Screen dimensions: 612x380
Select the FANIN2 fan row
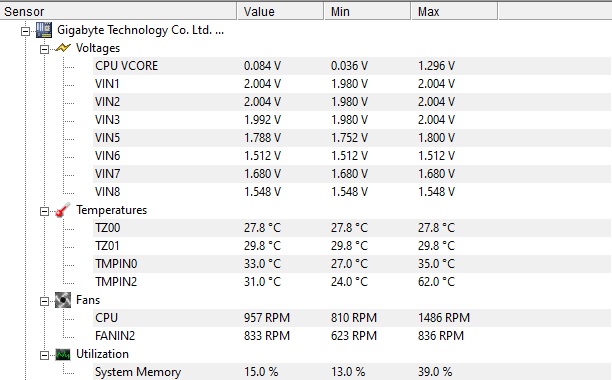(x=352, y=336)
